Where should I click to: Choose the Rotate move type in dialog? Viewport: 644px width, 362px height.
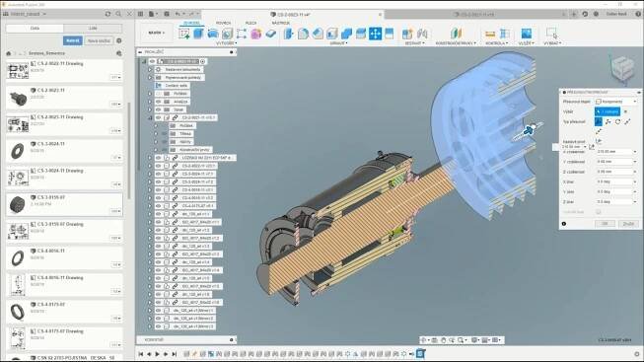pos(617,121)
